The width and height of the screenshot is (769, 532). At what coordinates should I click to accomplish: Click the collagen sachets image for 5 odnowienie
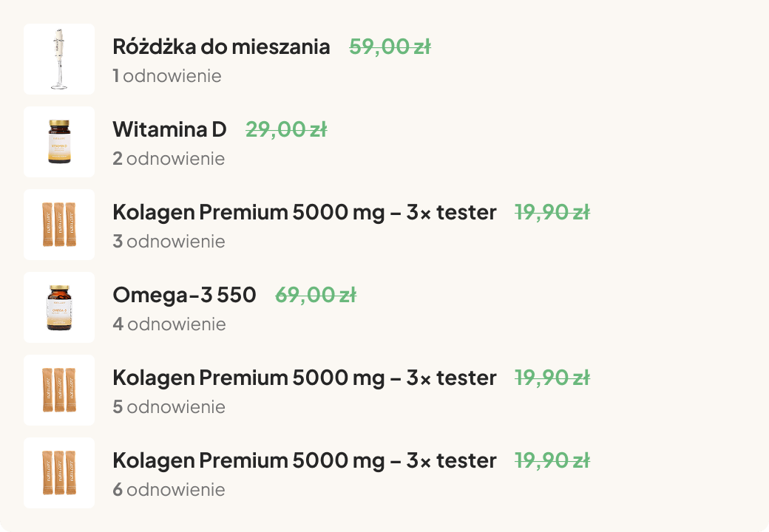[59, 390]
